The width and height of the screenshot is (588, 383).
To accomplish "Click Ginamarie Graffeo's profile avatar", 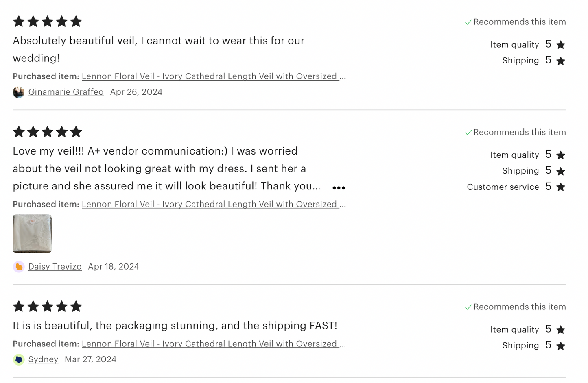I will [19, 92].
